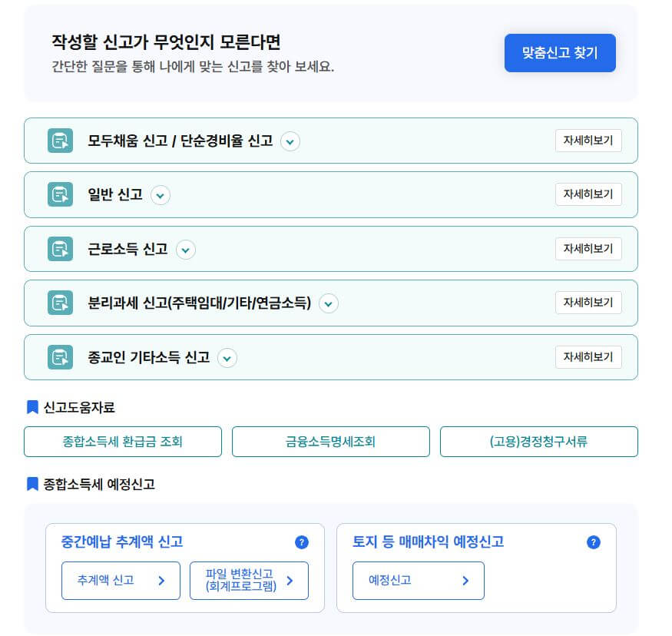This screenshot has width=672, height=636.
Task: Expand the 종교인 기타소득 신고 chevron
Action: [227, 358]
